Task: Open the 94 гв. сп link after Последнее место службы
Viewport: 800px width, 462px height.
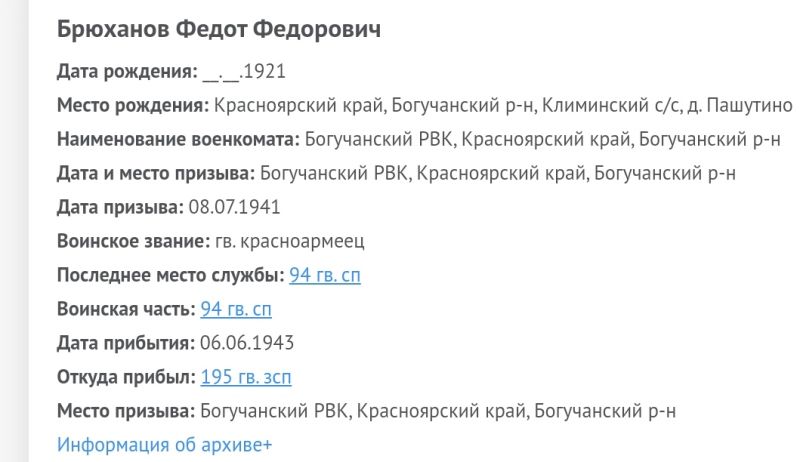Action: click(x=325, y=275)
